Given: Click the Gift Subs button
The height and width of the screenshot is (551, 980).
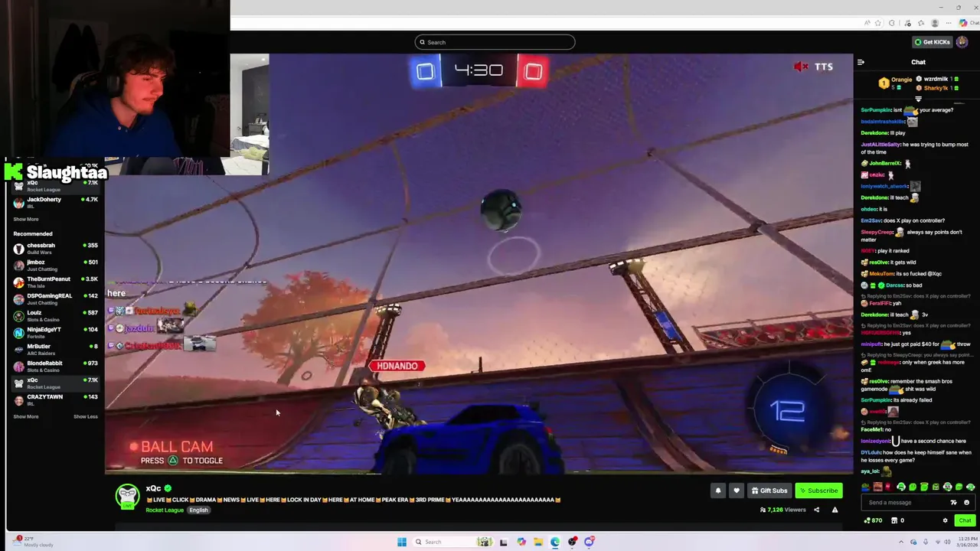Looking at the screenshot, I should pos(769,491).
